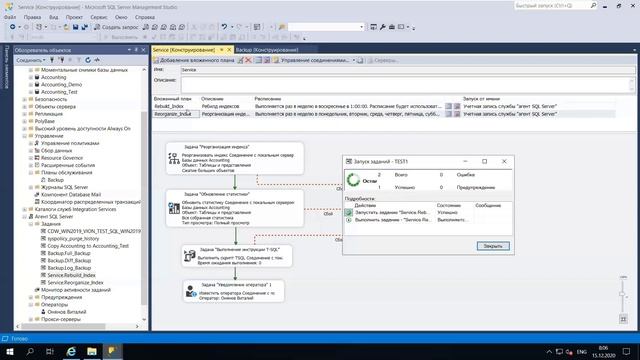Open the Вид menu
640x360 pixels.
[53, 17]
